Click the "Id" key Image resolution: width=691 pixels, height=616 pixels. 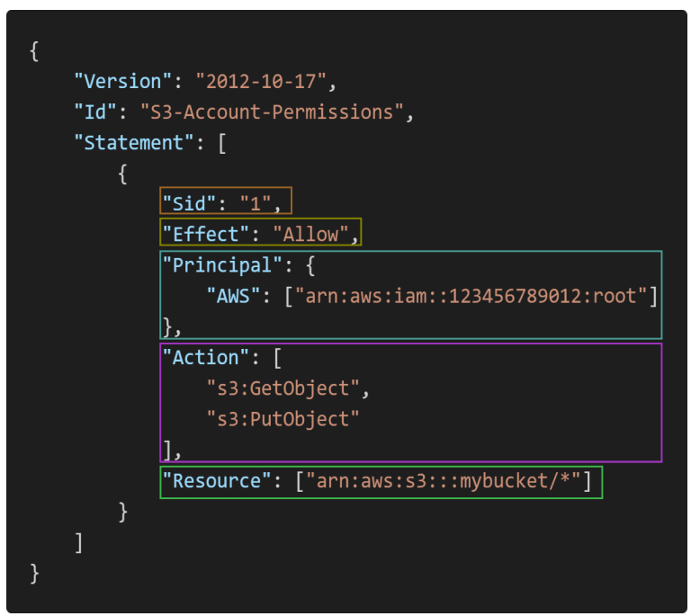[x=95, y=112]
